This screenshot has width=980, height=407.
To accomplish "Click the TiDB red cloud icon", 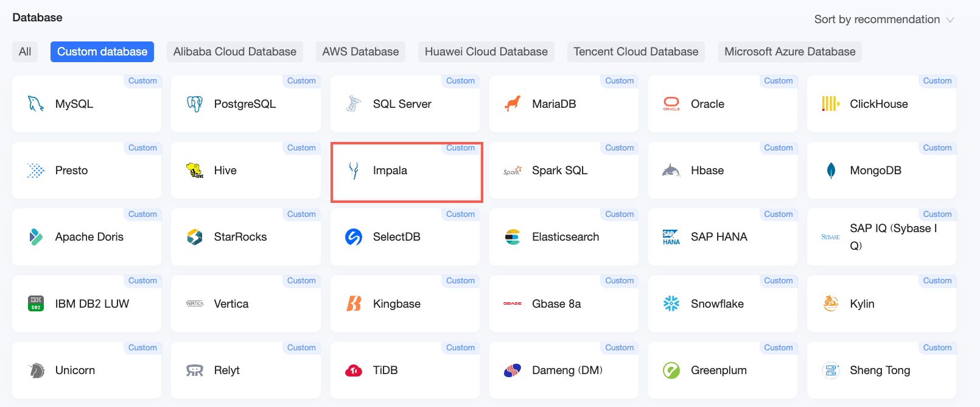I will 354,370.
